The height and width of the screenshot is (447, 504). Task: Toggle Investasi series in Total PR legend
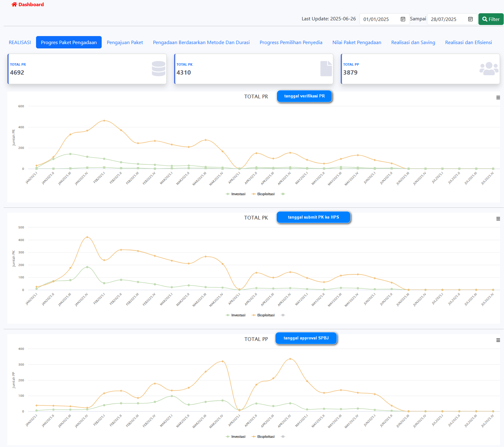pos(236,194)
